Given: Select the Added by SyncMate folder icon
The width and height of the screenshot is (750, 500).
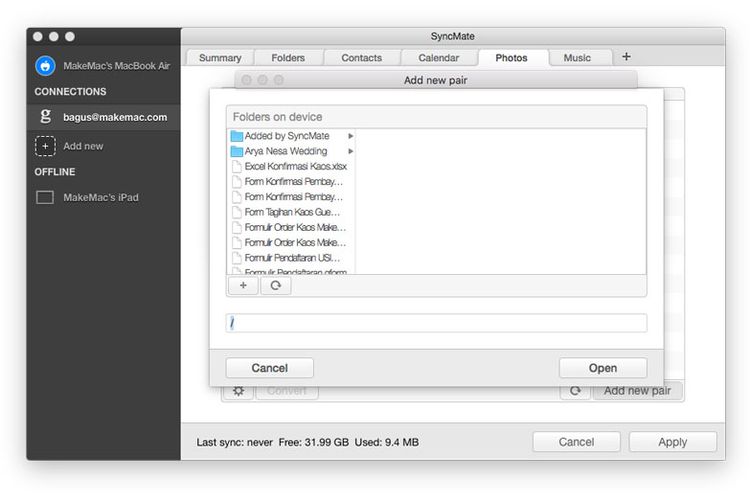Looking at the screenshot, I should tap(236, 136).
